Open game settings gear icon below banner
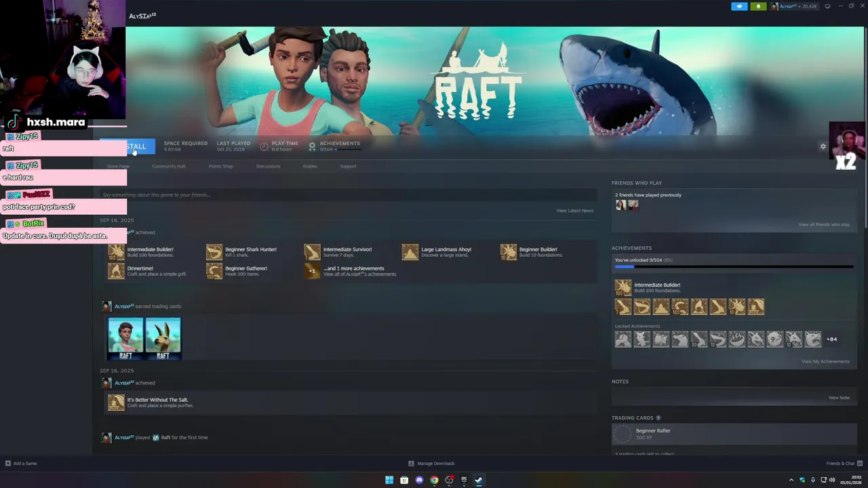 point(823,146)
